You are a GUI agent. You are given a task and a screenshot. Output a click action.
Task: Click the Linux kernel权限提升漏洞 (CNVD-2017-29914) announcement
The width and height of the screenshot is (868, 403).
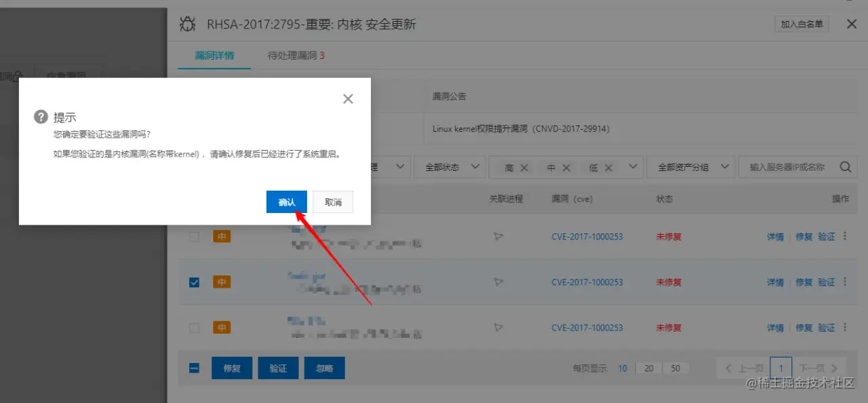click(x=520, y=128)
